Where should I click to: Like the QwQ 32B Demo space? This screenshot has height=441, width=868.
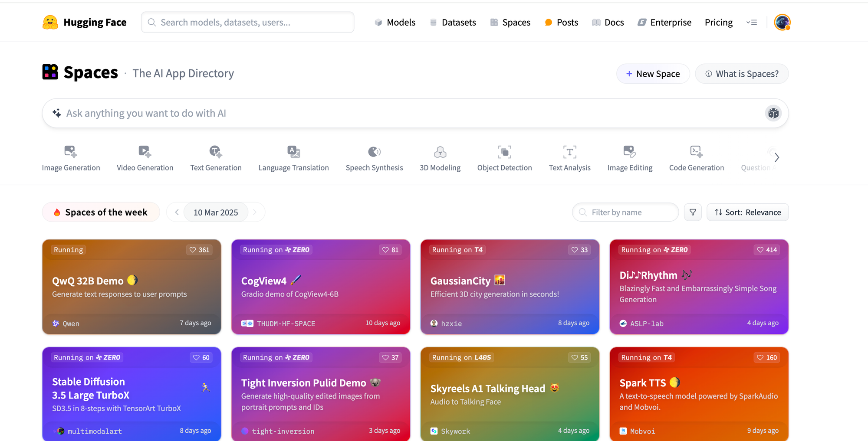coord(199,250)
